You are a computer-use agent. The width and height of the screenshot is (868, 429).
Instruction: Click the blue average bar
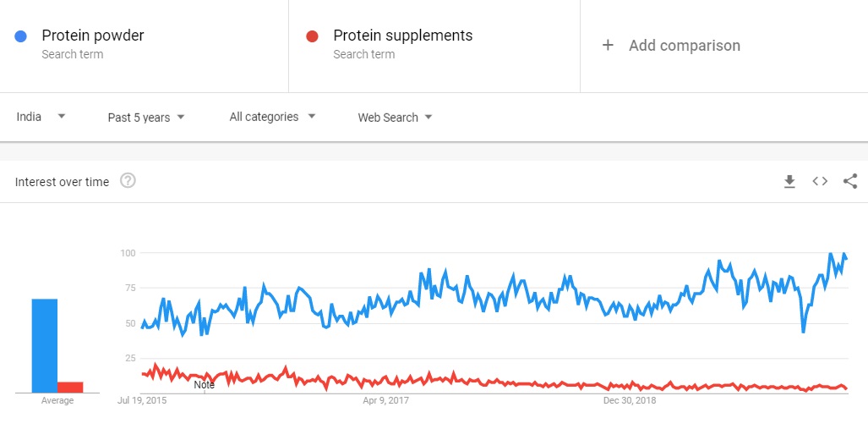click(x=45, y=345)
